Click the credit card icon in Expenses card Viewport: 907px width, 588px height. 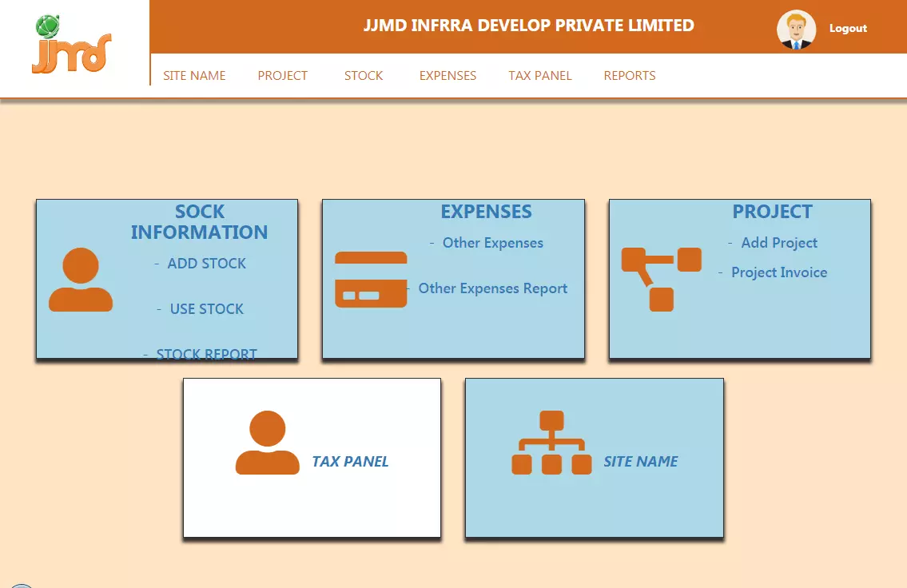(371, 280)
